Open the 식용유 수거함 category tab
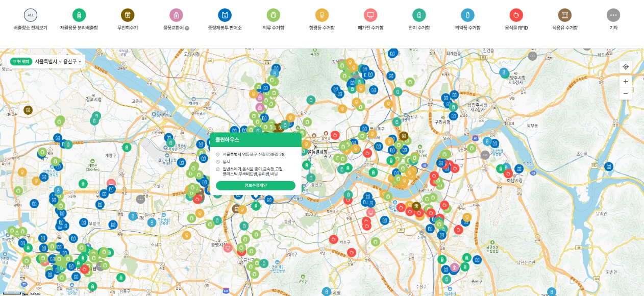This screenshot has width=644, height=296. coord(564,15)
